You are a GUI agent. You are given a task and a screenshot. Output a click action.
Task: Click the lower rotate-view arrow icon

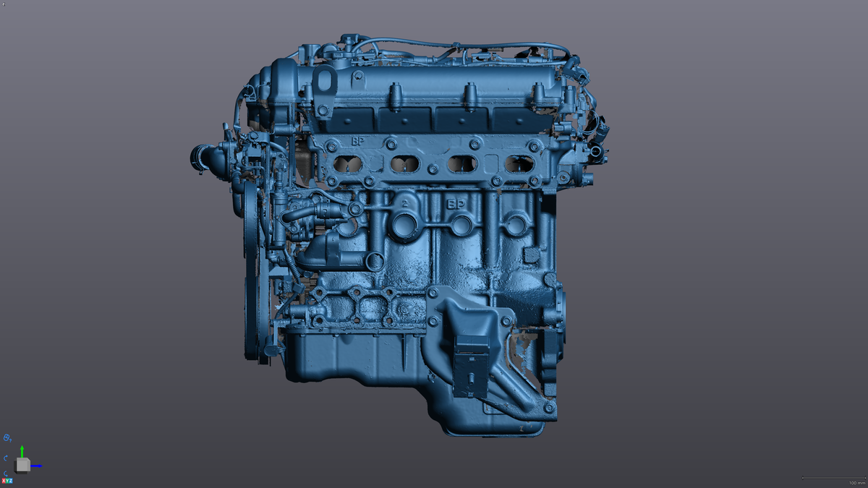[6, 473]
